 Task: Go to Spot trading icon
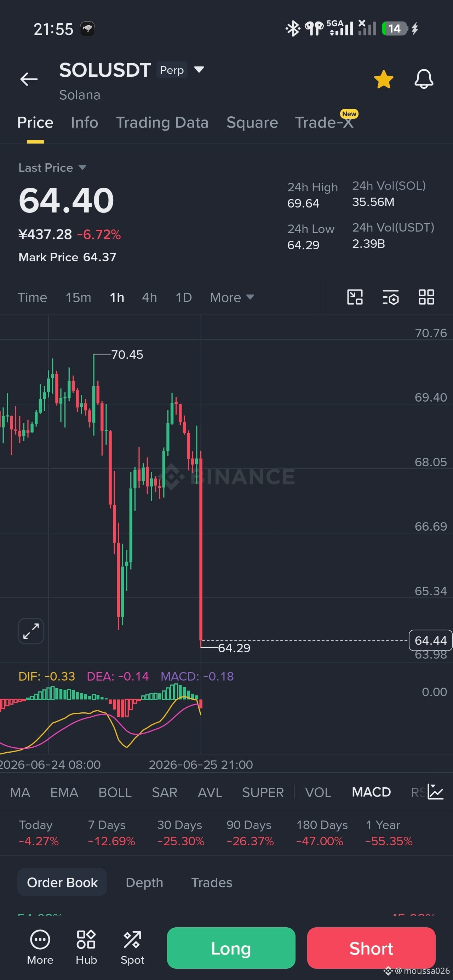tap(132, 948)
